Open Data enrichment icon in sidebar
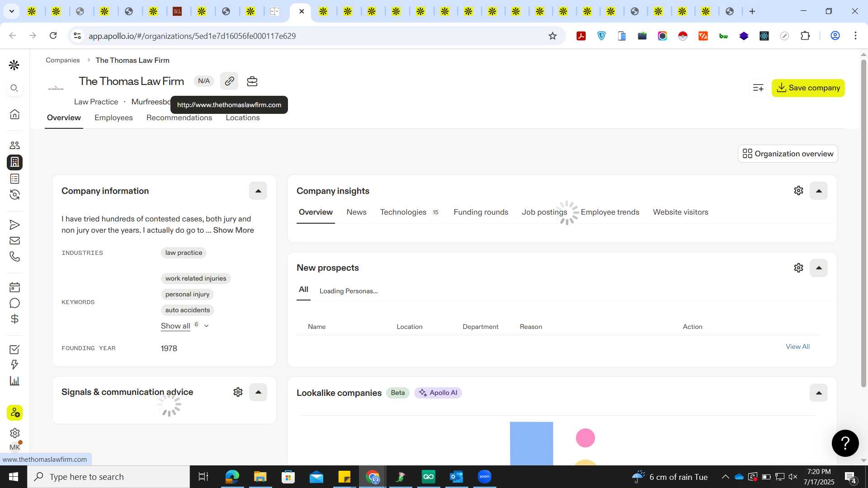This screenshot has width=868, height=488. point(14,195)
